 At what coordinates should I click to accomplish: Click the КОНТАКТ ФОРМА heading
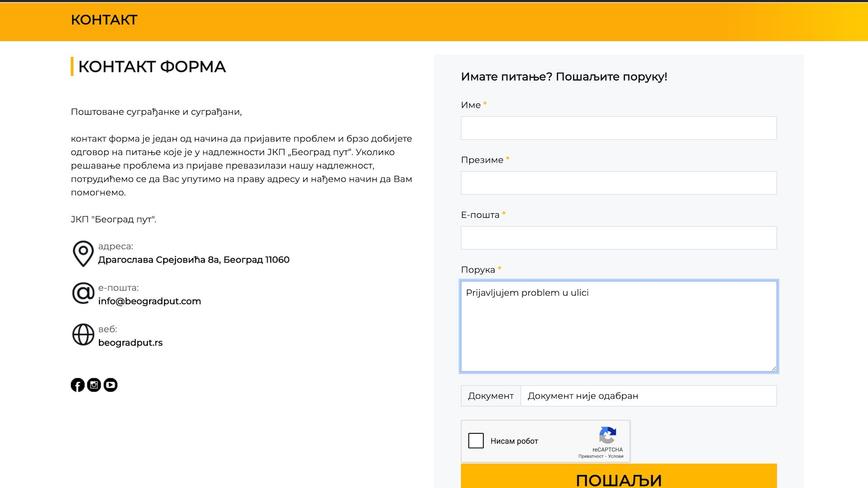[152, 66]
